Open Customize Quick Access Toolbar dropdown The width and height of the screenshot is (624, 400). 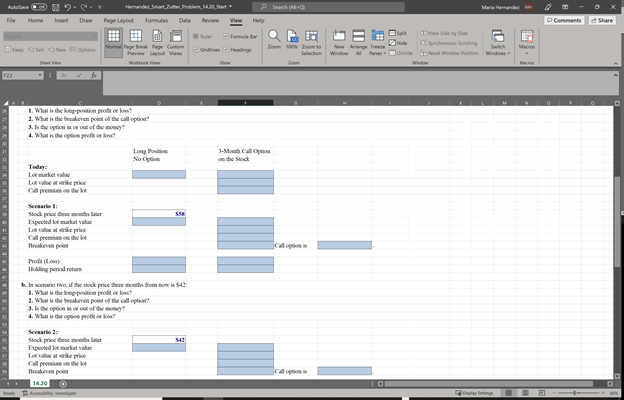coord(100,7)
